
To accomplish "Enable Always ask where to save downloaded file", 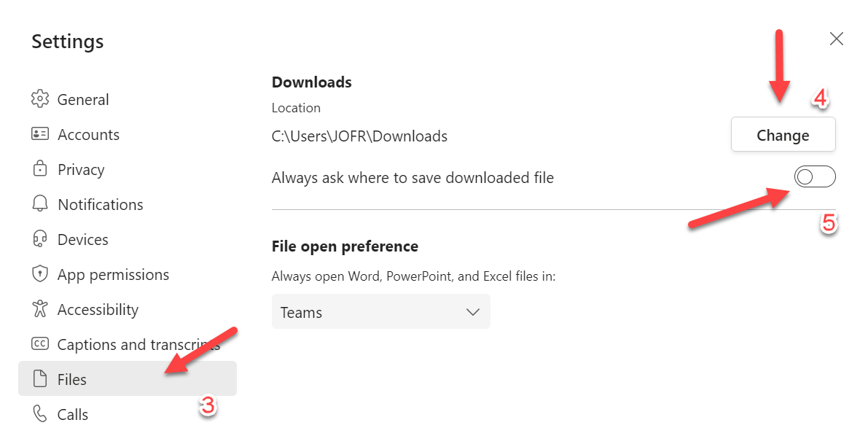I will point(815,176).
